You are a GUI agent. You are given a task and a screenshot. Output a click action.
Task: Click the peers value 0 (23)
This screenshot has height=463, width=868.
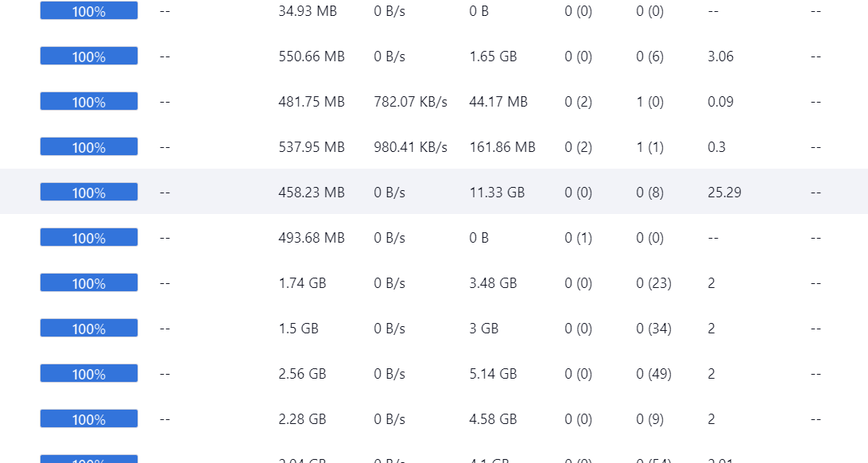click(x=653, y=283)
